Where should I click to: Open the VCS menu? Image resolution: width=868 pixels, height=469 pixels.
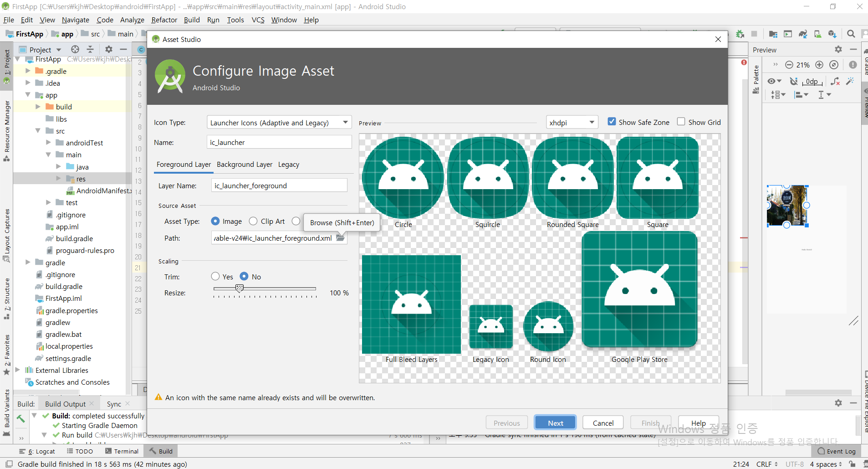258,20
